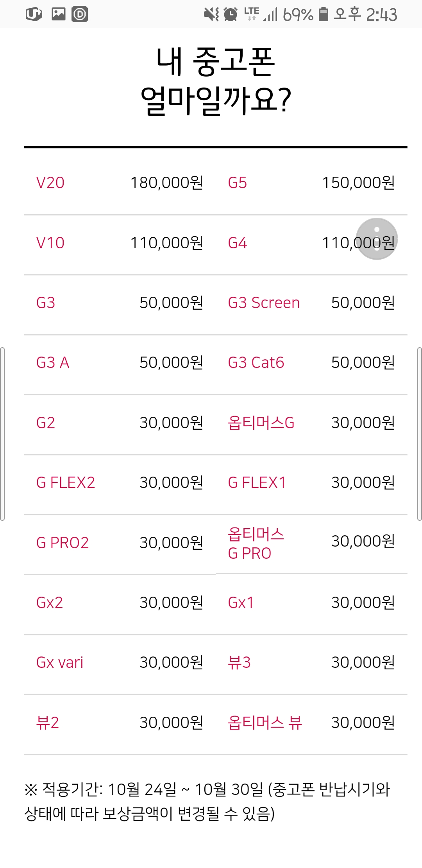The height and width of the screenshot is (868, 422).
Task: Tap the gallery image notification icon
Action: click(x=59, y=14)
